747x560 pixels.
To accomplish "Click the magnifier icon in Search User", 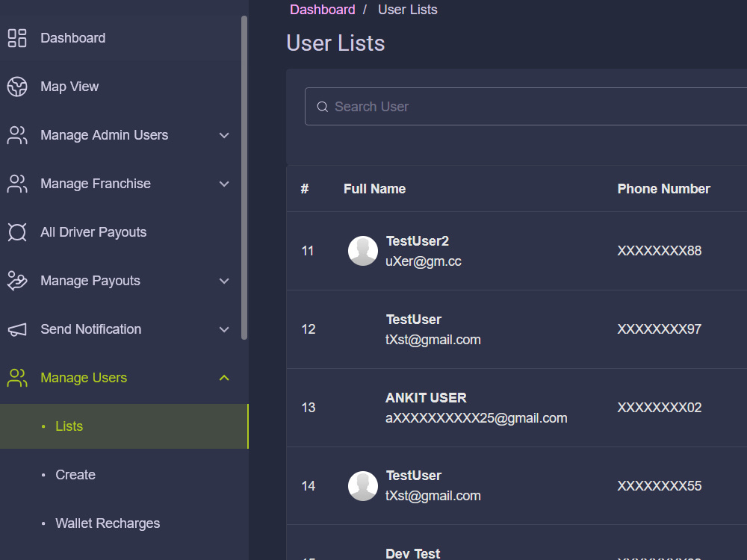I will pyautogui.click(x=323, y=107).
